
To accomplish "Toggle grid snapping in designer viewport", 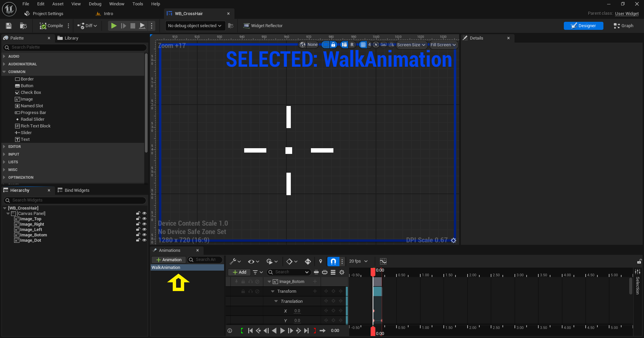I will tap(363, 45).
